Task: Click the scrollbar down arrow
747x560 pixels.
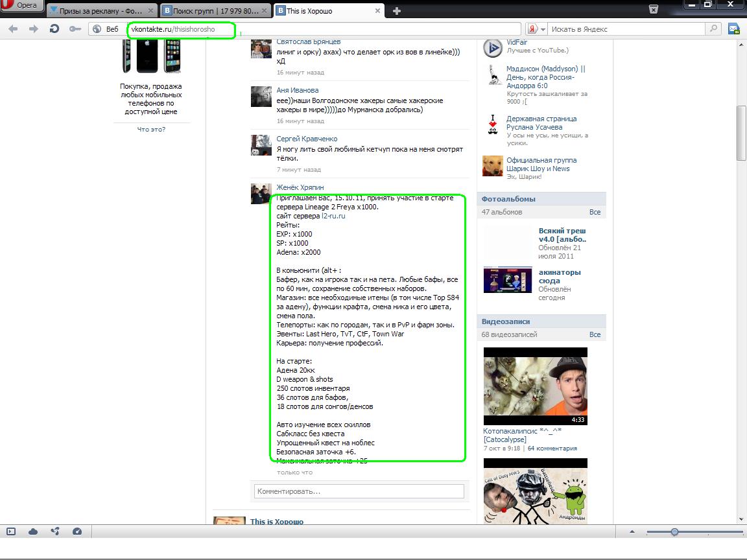Action: point(741,519)
